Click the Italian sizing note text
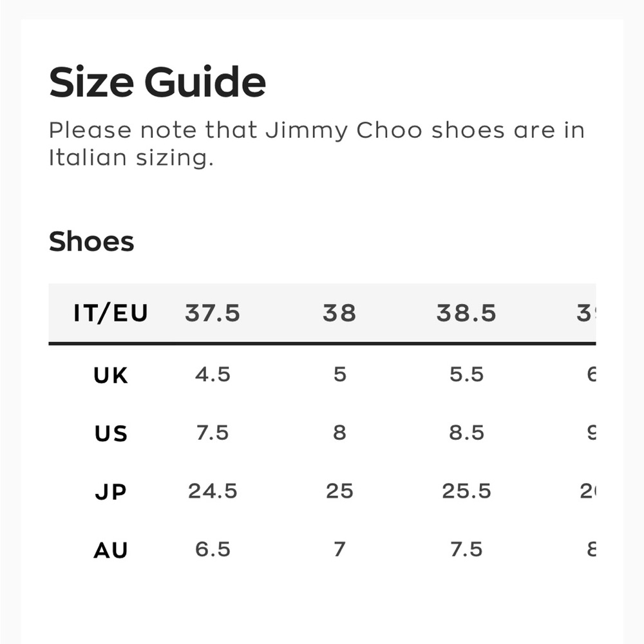The width and height of the screenshot is (644, 644). tap(316, 144)
